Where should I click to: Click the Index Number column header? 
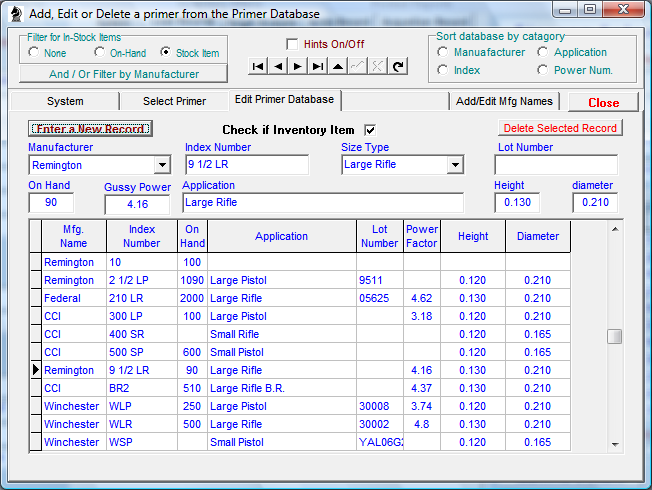(141, 236)
